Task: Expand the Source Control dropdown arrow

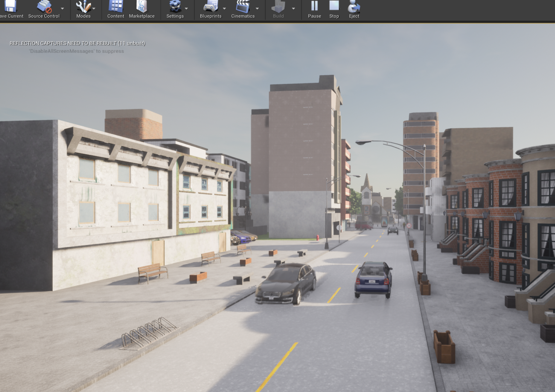Action: [62, 9]
